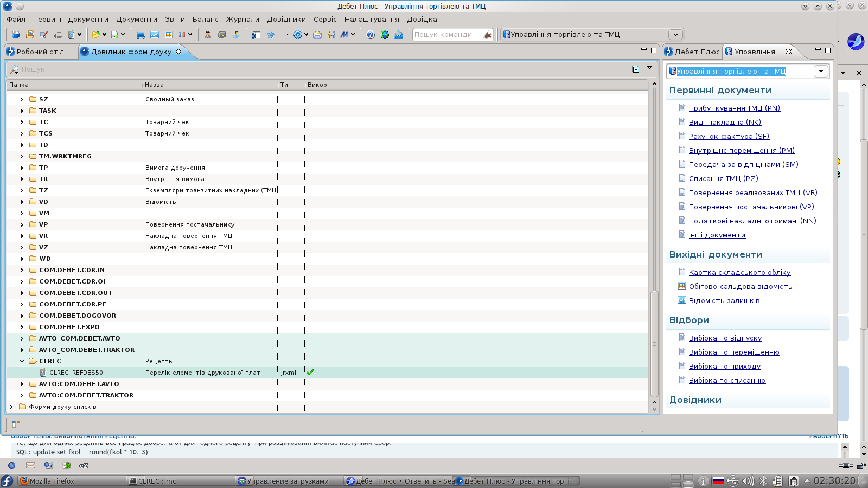
Task: Click the Russian flag keyboard layout icon
Action: tap(718, 481)
